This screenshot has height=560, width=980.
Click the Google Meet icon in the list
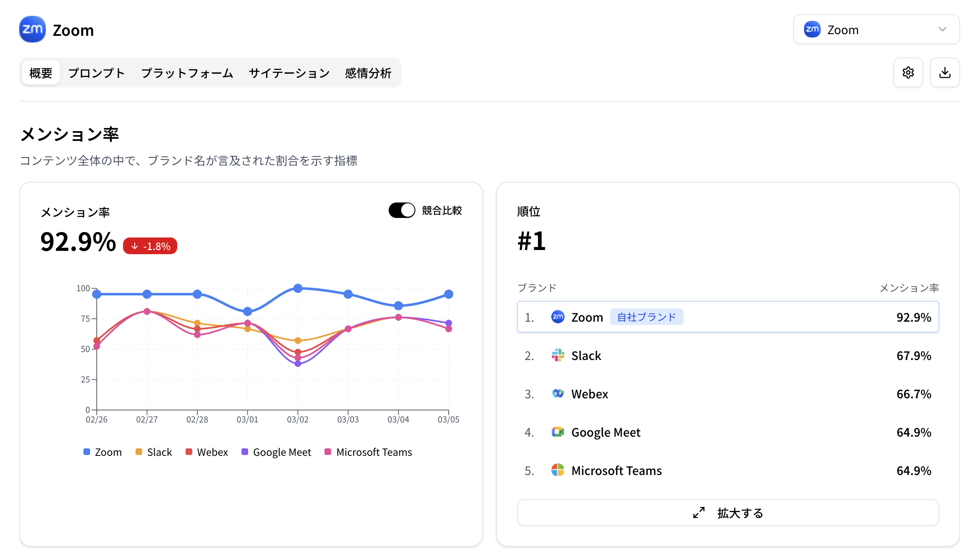click(558, 432)
